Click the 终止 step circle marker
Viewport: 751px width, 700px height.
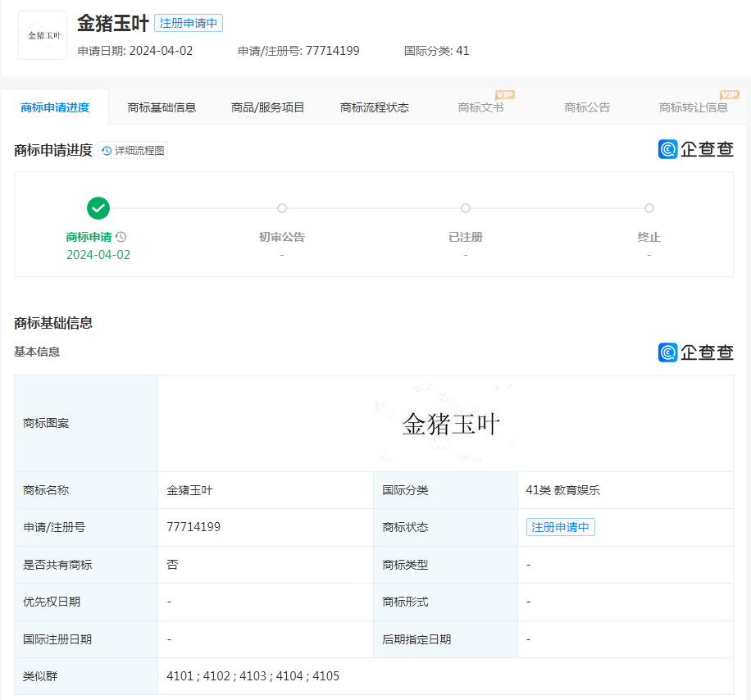coord(649,208)
